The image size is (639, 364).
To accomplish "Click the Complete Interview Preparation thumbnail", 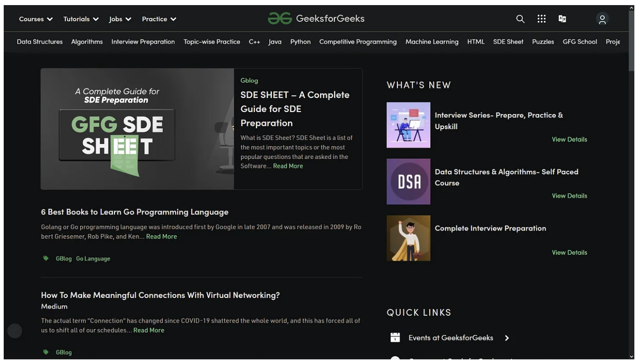I will point(409,238).
